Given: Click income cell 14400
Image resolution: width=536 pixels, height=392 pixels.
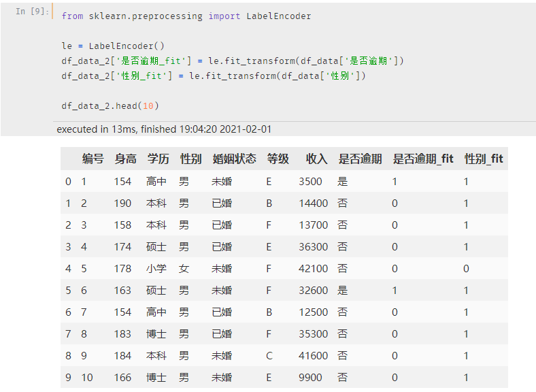Looking at the screenshot, I should [313, 203].
